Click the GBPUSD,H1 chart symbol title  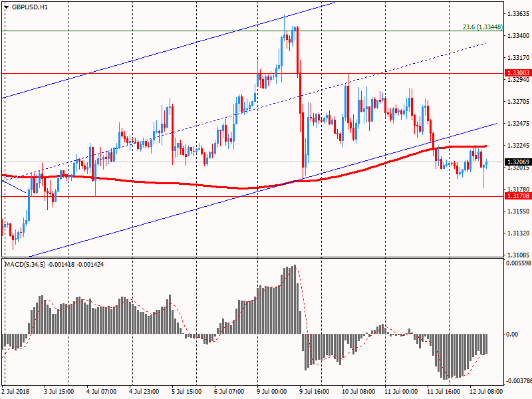tap(30, 7)
